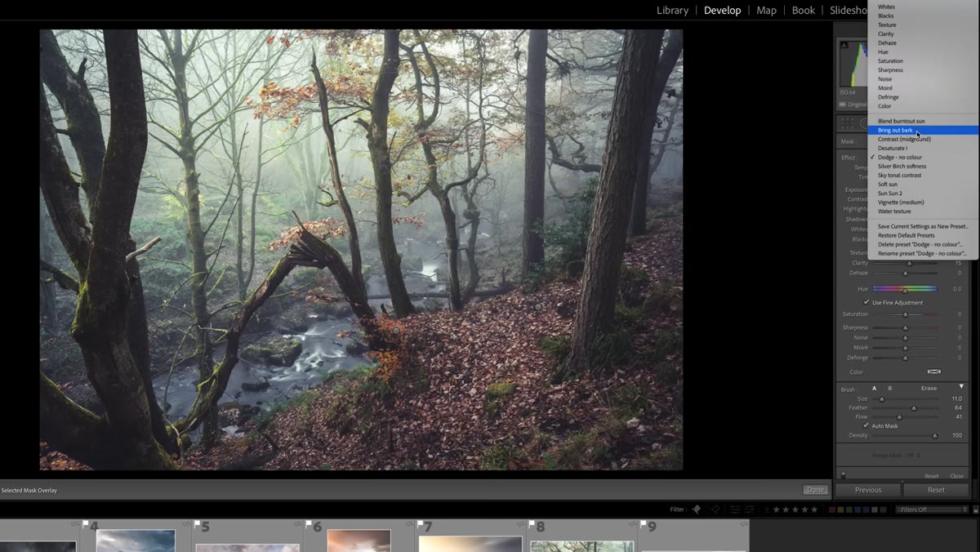Click Rename preset Dodge - no colour
This screenshot has width=980, height=552.
click(x=923, y=253)
